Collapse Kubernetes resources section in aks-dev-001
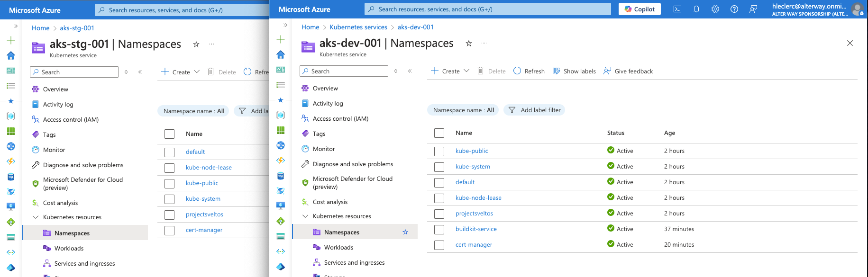 [x=305, y=216]
